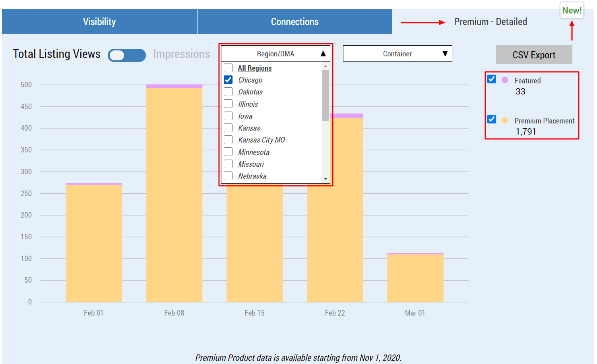
Task: Click the Total Listing Views label
Action: point(57,54)
